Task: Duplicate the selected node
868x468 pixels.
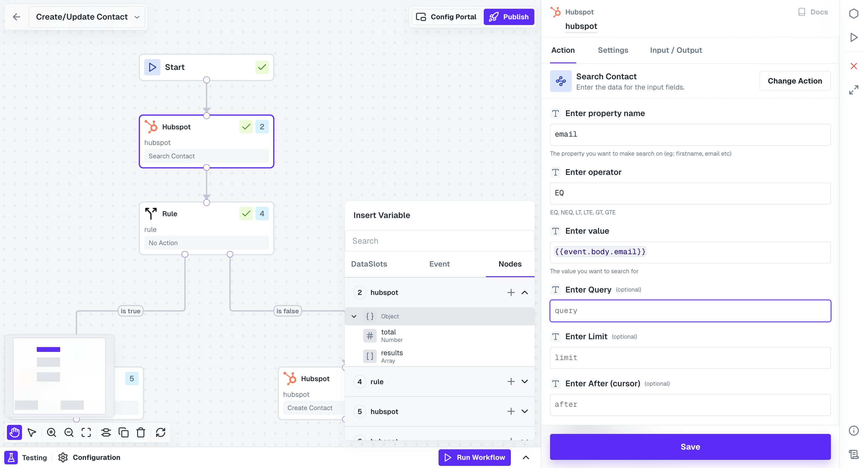Action: [124, 432]
